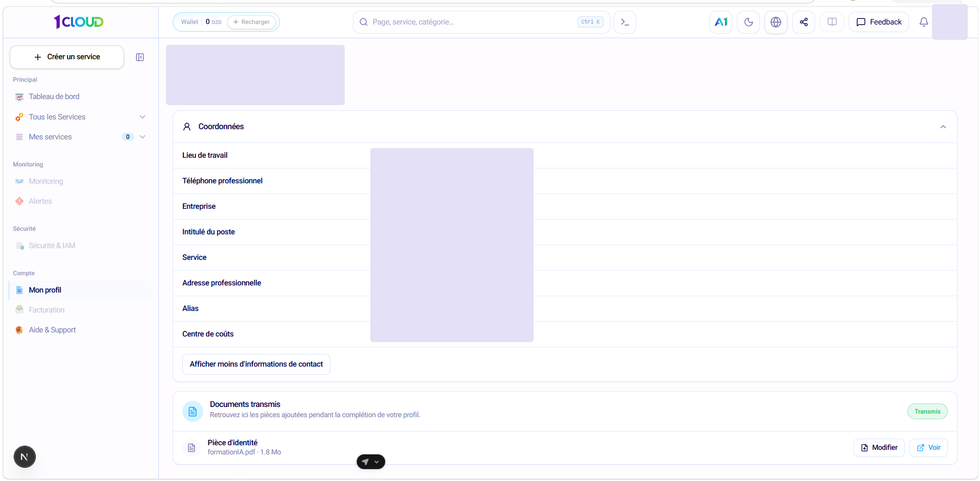Click the Mes services count badge 0
This screenshot has width=980, height=481.
[128, 137]
